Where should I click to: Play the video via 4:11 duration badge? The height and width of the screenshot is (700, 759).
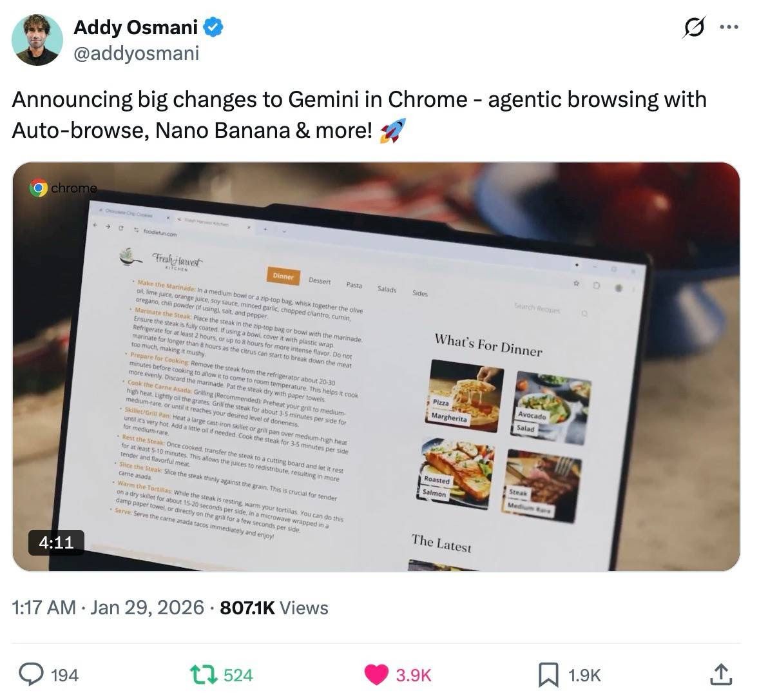coord(57,542)
